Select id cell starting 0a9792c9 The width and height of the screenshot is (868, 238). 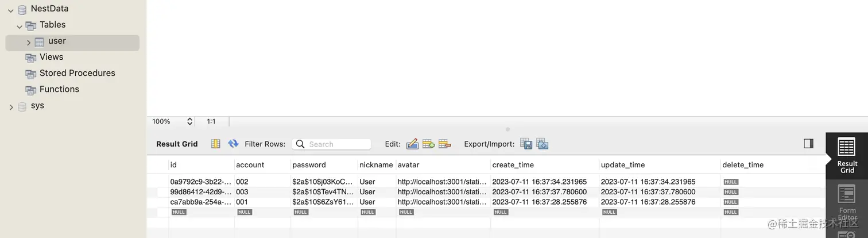point(201,182)
